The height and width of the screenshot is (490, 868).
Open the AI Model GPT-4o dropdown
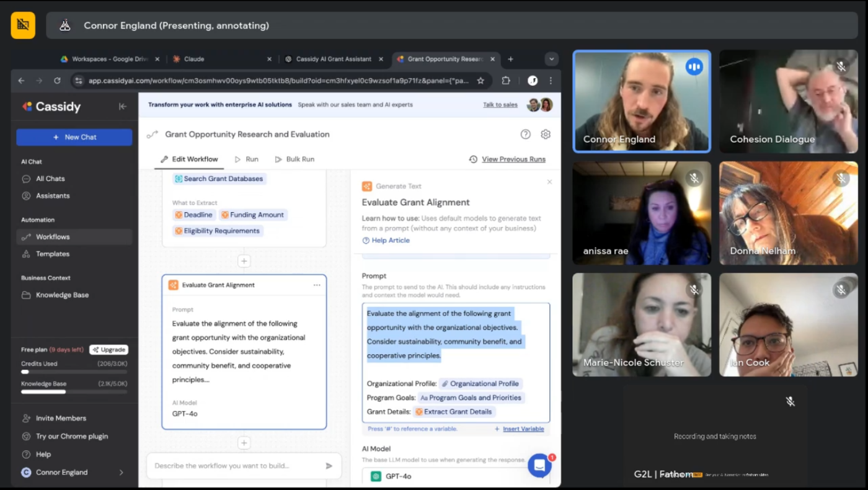(x=456, y=476)
